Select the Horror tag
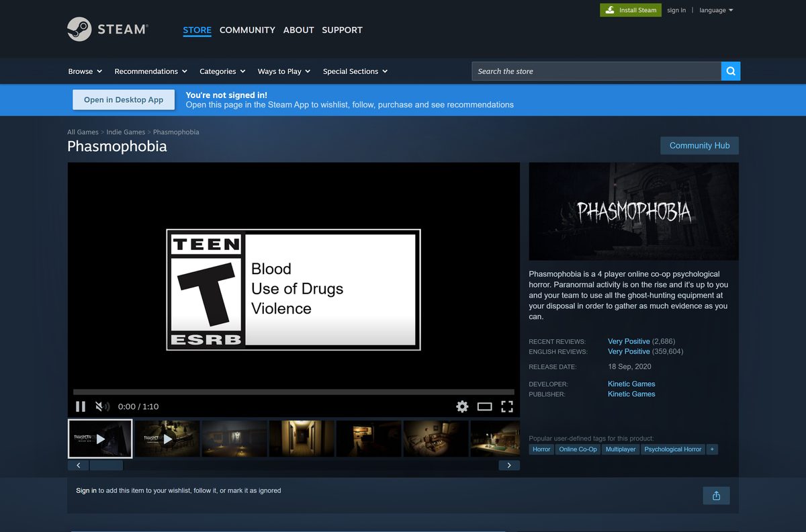 click(541, 449)
